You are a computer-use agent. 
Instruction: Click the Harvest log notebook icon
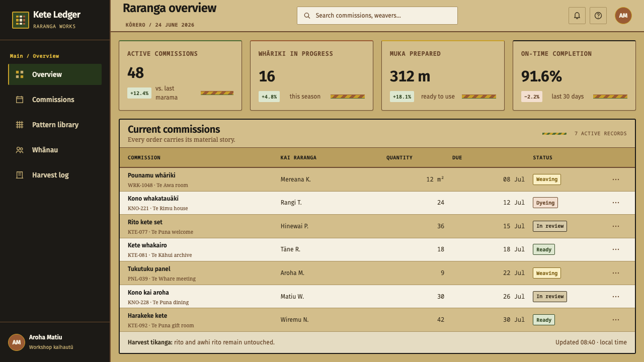click(x=20, y=175)
